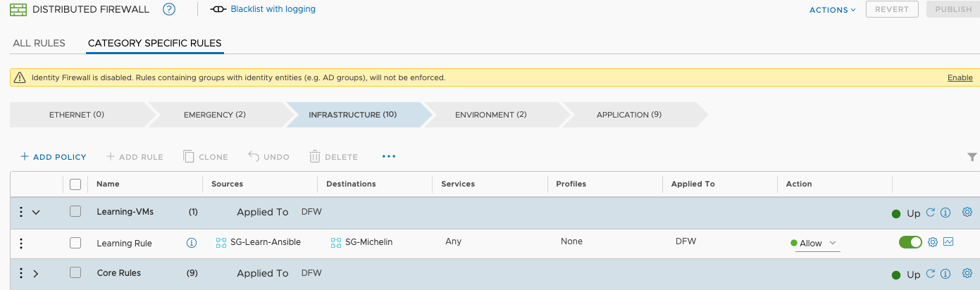Click the Learning-VMs policy name

125,212
